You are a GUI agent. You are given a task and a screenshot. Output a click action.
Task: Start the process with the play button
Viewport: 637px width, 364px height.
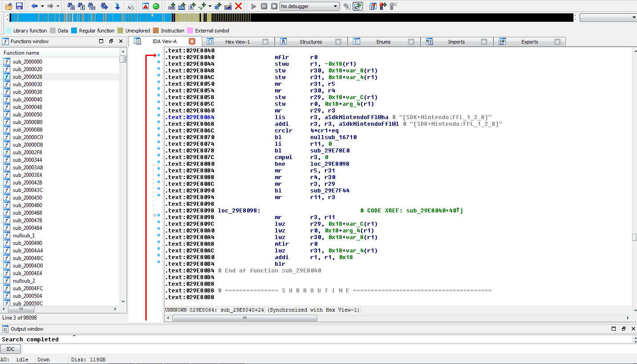pyautogui.click(x=254, y=6)
